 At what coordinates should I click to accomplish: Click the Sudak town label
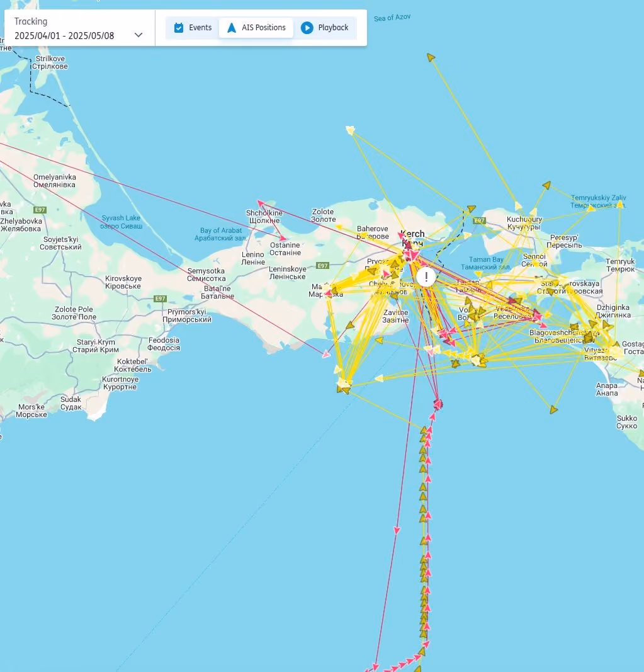point(71,403)
